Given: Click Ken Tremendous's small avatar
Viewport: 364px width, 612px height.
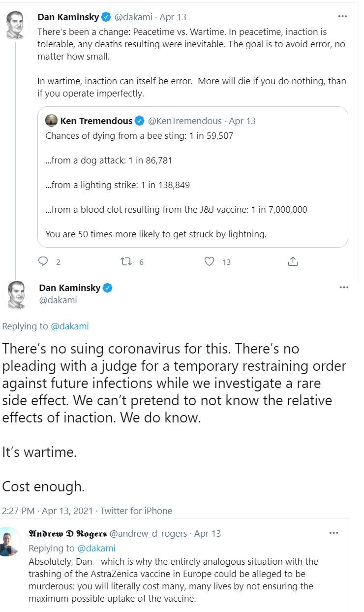Looking at the screenshot, I should pos(51,121).
